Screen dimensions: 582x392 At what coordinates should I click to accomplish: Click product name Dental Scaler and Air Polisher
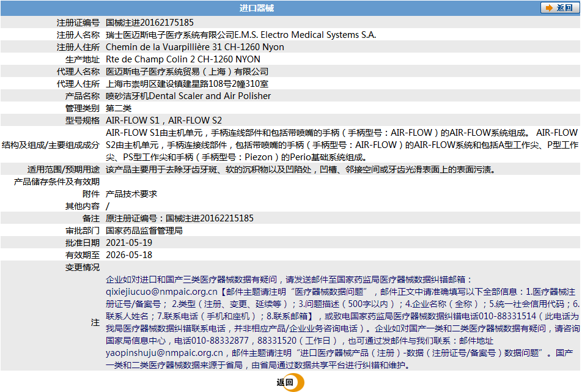click(210, 96)
